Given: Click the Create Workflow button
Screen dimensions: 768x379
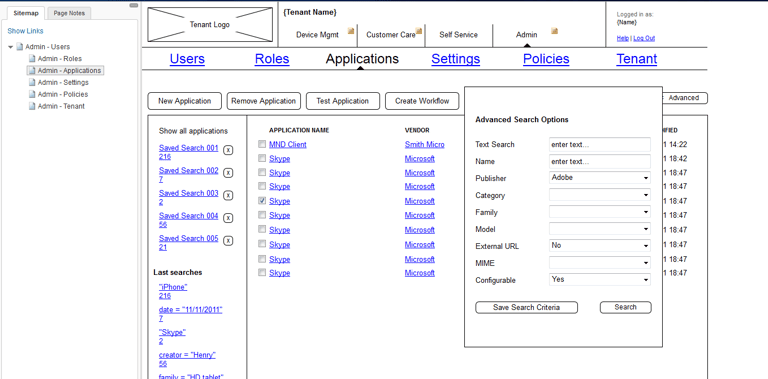Looking at the screenshot, I should click(422, 101).
